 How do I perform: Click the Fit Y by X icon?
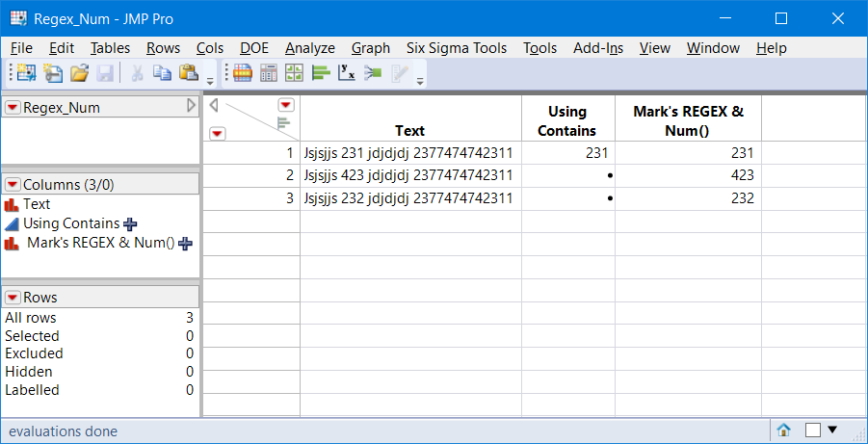[x=347, y=73]
